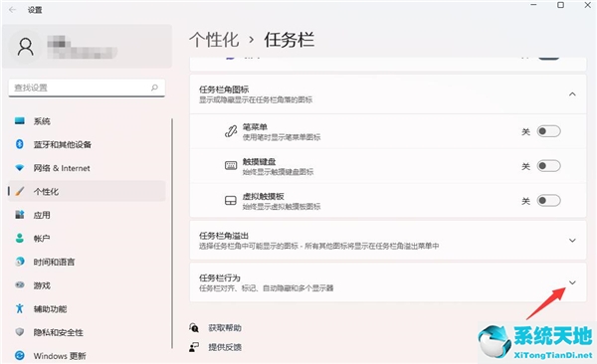
Task: Click the shield icon beside 隐私和安全性
Action: (x=20, y=332)
